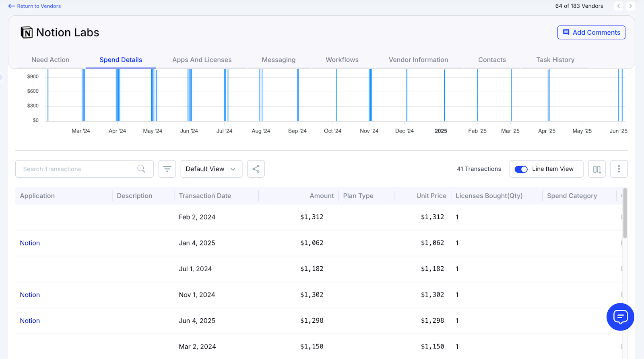Switch to Apps And Licenses tab
Viewport: 644px width, 359px height.
[x=202, y=60]
